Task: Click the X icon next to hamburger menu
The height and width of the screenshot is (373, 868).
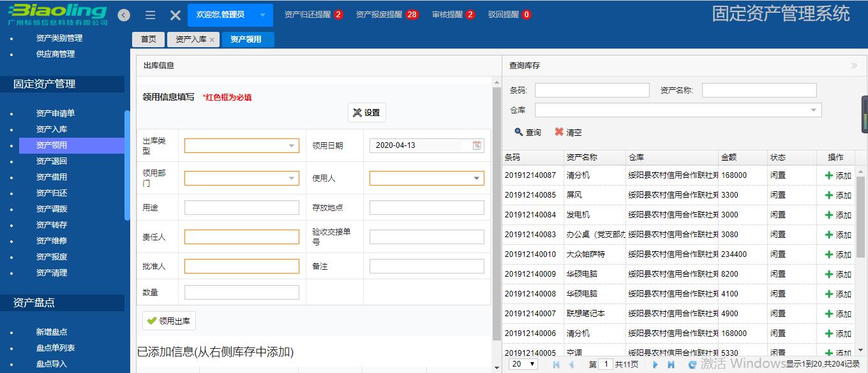Action: pos(175,14)
